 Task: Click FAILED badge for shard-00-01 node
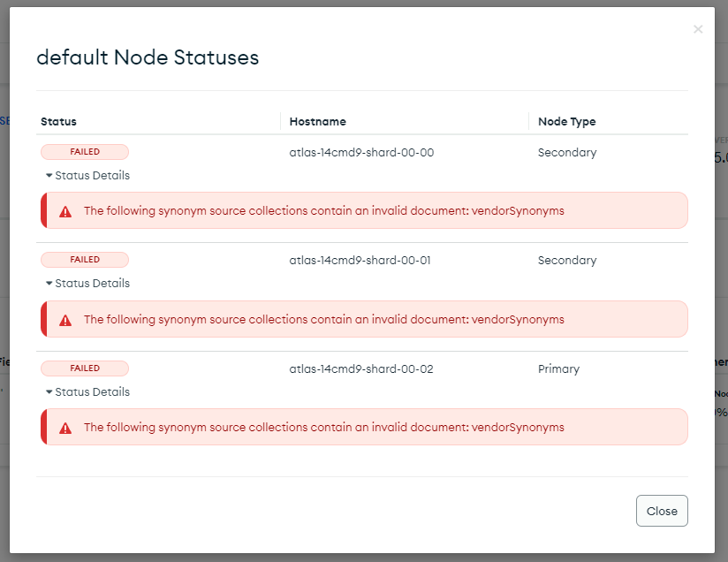85,260
